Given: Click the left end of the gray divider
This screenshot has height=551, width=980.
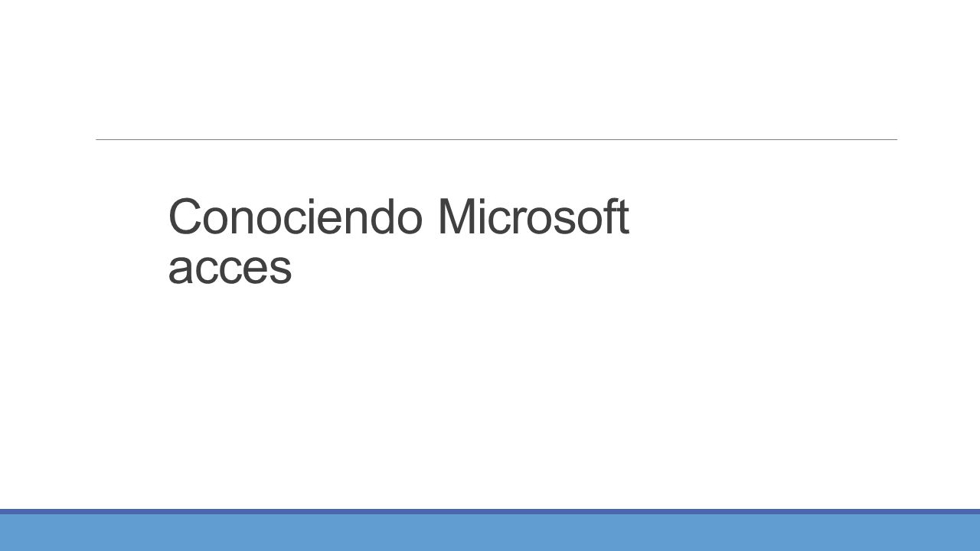Looking at the screenshot, I should click(98, 139).
